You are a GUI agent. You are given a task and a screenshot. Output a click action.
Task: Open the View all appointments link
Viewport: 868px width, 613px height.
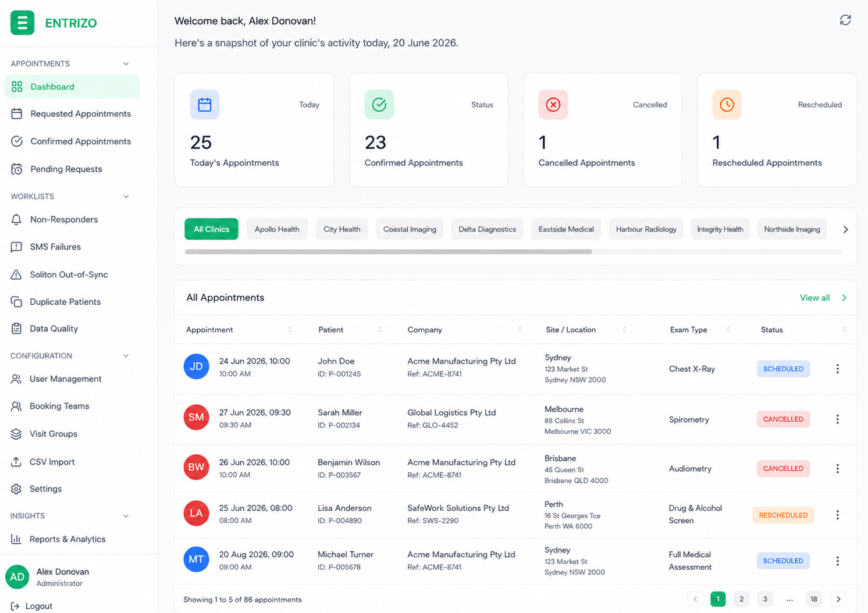pyautogui.click(x=823, y=298)
